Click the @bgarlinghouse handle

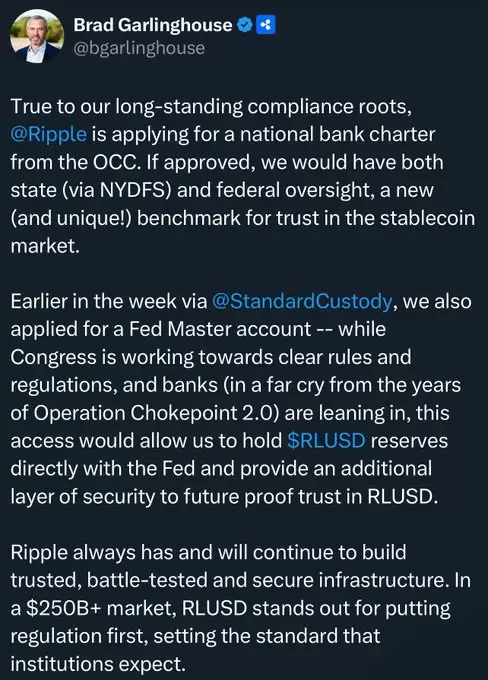tap(139, 48)
